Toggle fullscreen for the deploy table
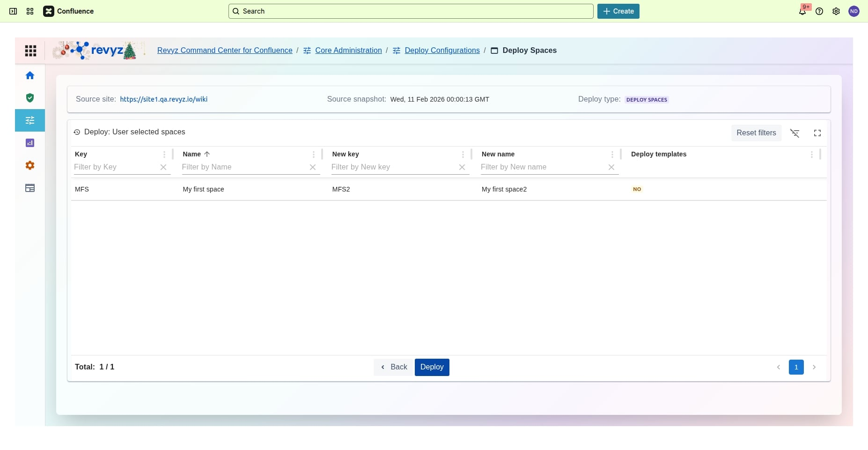The height and width of the screenshot is (450, 868). tap(817, 133)
